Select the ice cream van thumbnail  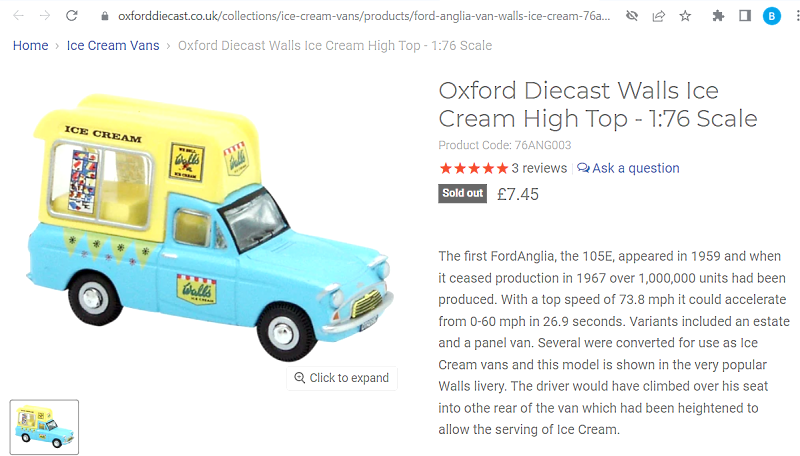pyautogui.click(x=44, y=427)
